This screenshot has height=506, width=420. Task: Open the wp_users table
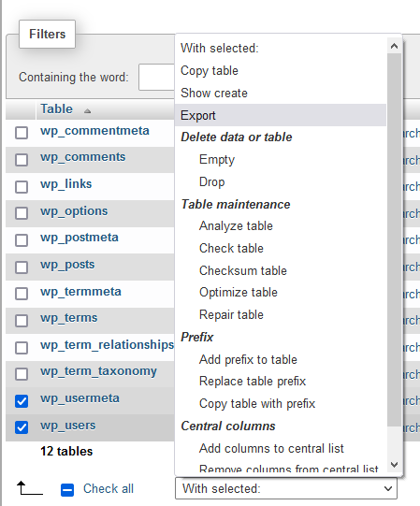pyautogui.click(x=67, y=426)
